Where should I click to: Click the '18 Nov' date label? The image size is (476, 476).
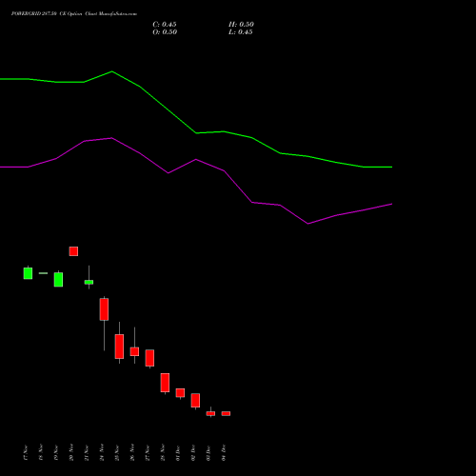(41, 453)
